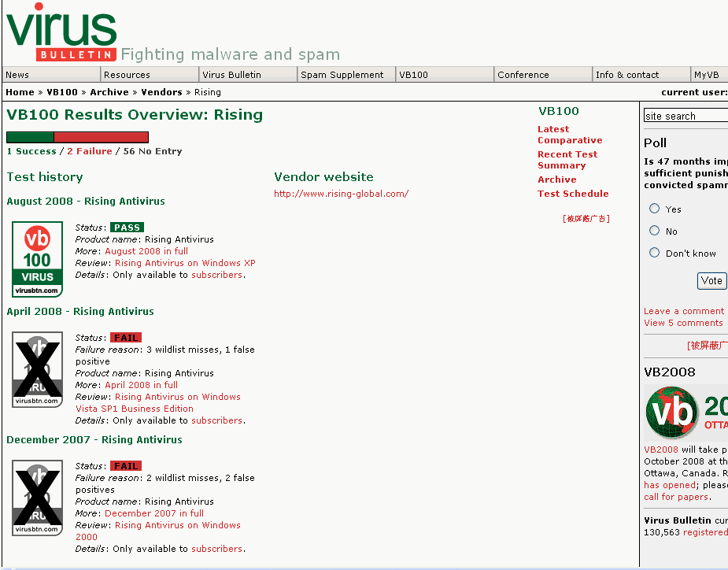Click subscribers link under April 2008
The image size is (728, 570).
coord(216,420)
